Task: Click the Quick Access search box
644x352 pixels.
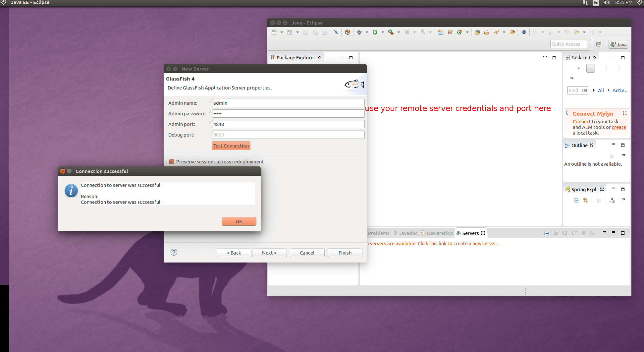Action: 569,44
